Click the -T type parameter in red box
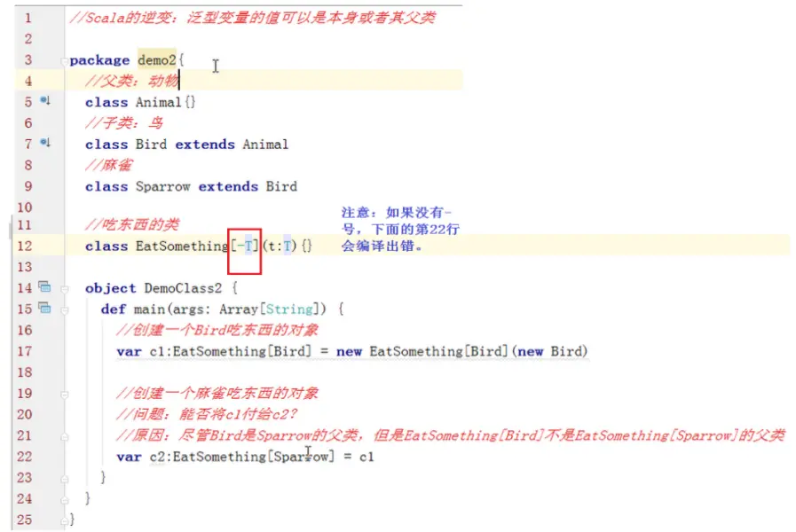The width and height of the screenshot is (796, 532). pyautogui.click(x=245, y=246)
